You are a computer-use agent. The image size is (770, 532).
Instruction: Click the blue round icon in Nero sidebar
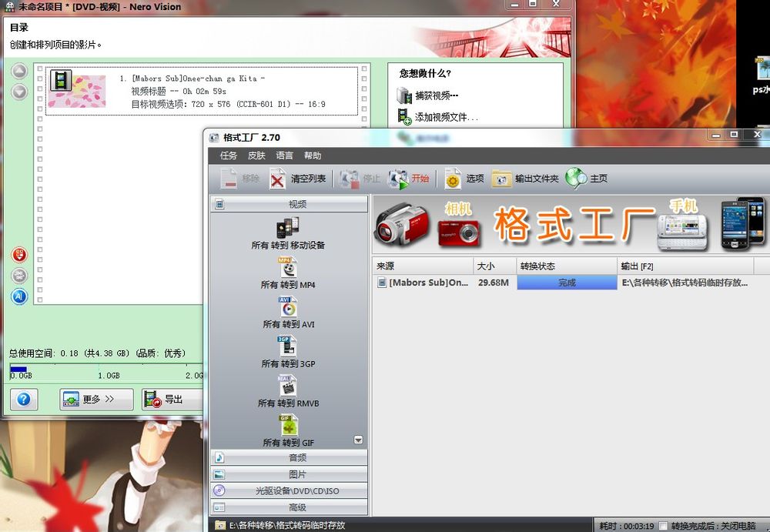tap(20, 296)
